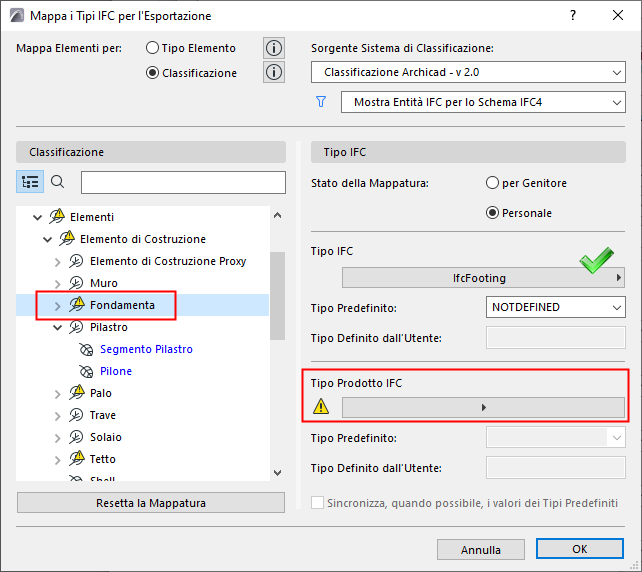Click the mapping icon of Solaio

[76, 437]
